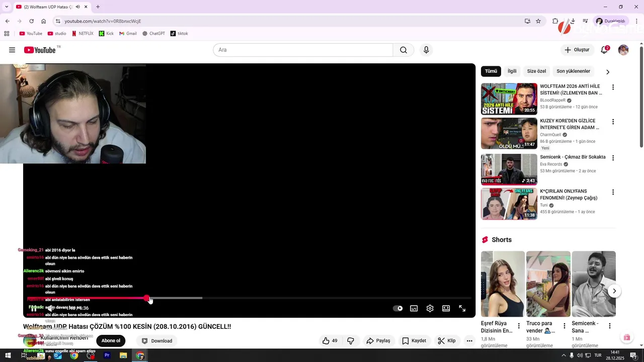Open the Windows notification center

pos(633,355)
